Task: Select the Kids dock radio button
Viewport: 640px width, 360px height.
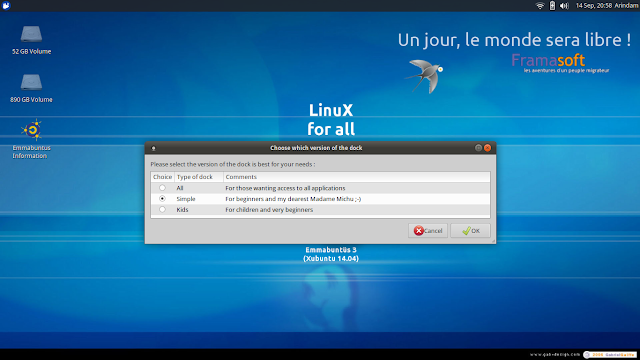Action: pos(162,209)
